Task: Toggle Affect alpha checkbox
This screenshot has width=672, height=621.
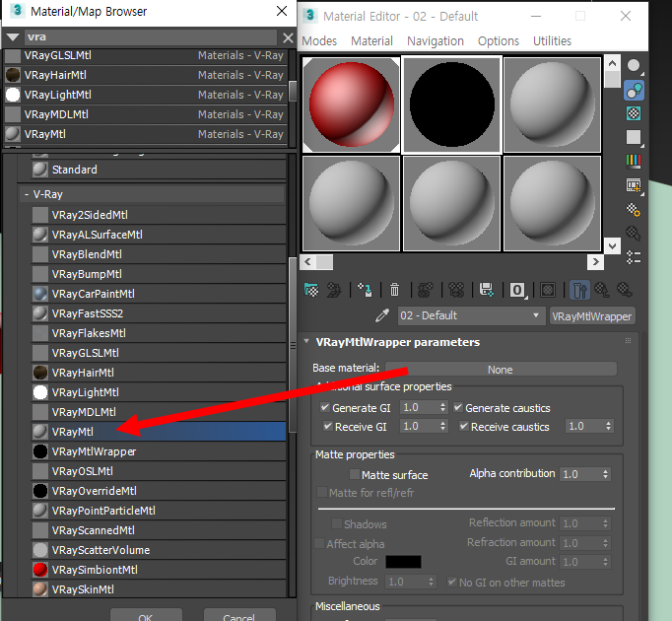Action: [319, 543]
